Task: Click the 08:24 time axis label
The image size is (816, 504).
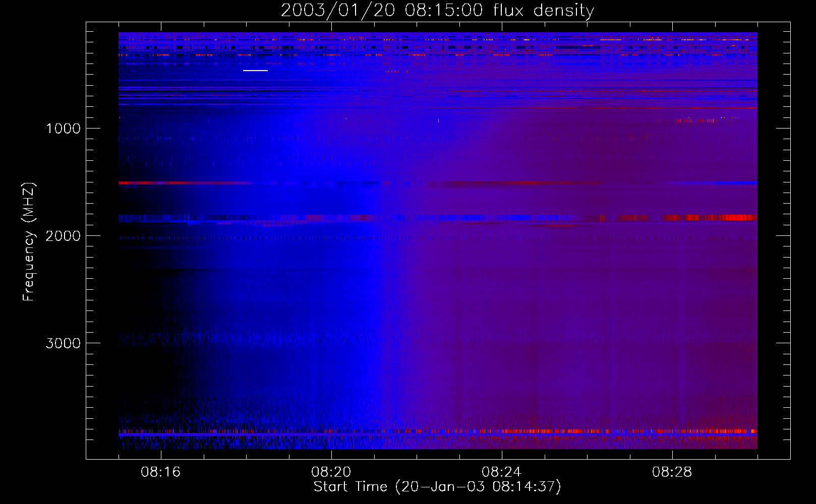Action: [502, 472]
